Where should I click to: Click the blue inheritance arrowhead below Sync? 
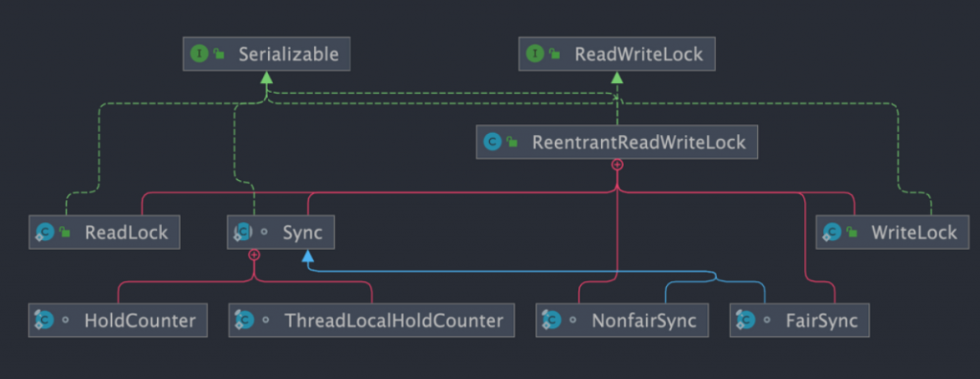(x=307, y=256)
